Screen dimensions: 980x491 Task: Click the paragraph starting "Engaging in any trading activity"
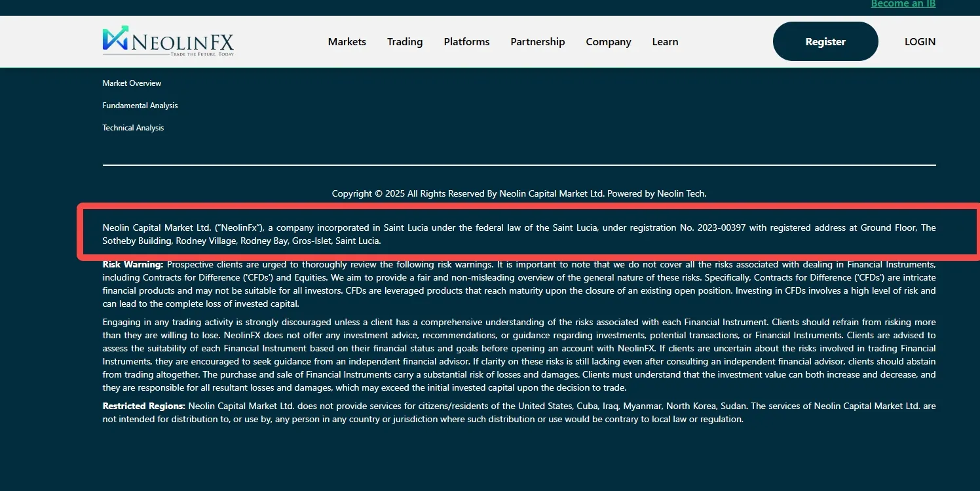point(519,355)
